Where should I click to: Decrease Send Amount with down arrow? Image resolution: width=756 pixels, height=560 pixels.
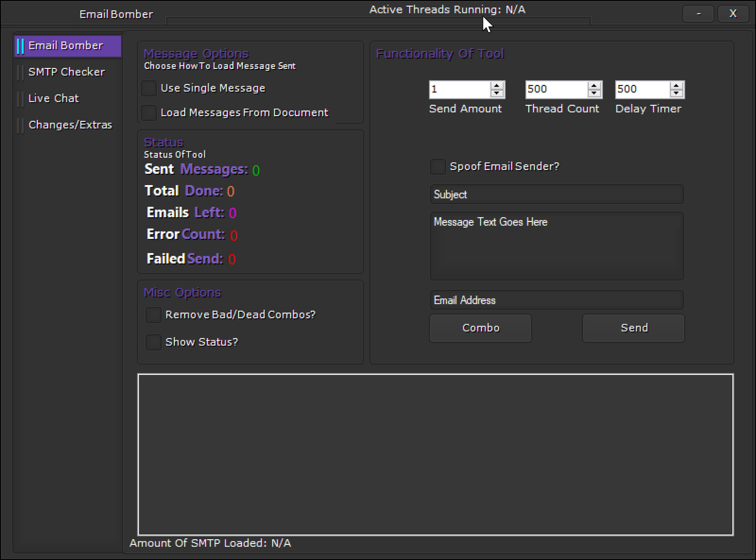pos(497,93)
